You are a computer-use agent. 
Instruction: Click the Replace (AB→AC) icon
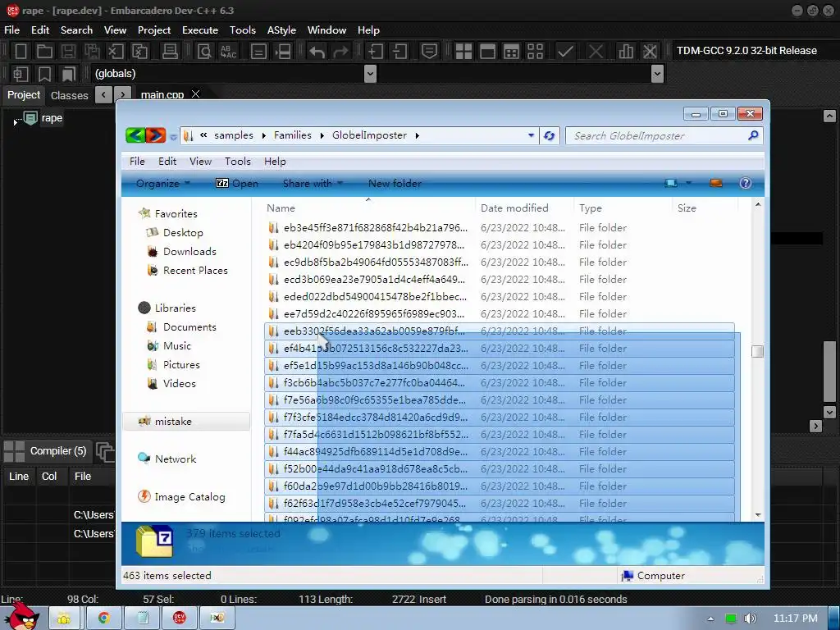coord(228,52)
